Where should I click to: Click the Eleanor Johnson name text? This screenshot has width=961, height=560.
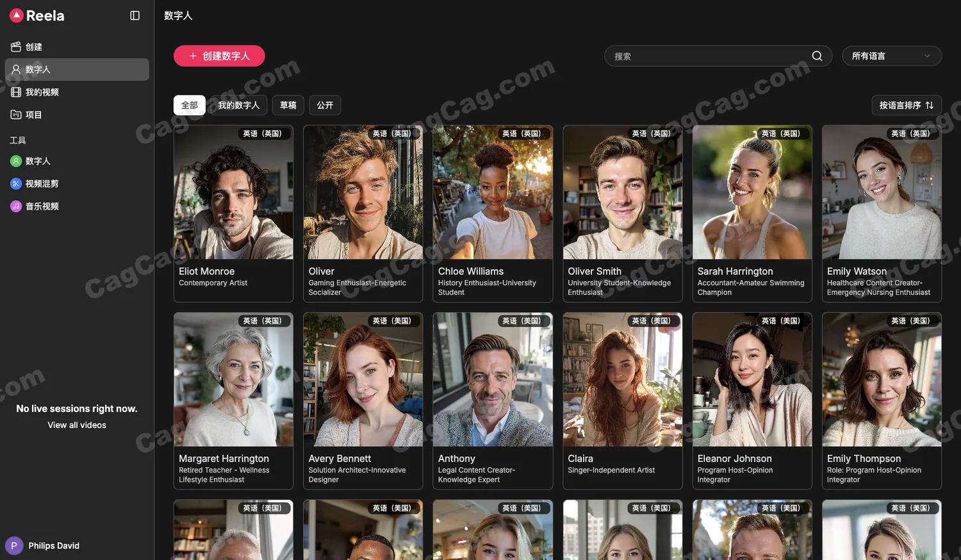pos(735,459)
